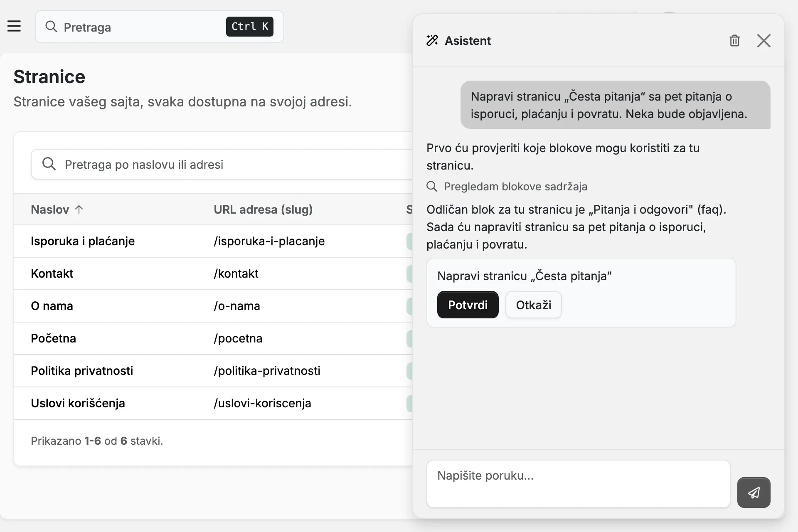Cancel the page creation with Otkaži
The width and height of the screenshot is (798, 532).
coord(534,305)
